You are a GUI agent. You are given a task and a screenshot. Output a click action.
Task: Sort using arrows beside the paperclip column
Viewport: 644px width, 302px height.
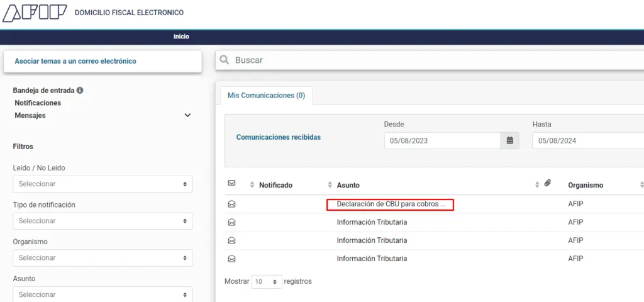537,186
